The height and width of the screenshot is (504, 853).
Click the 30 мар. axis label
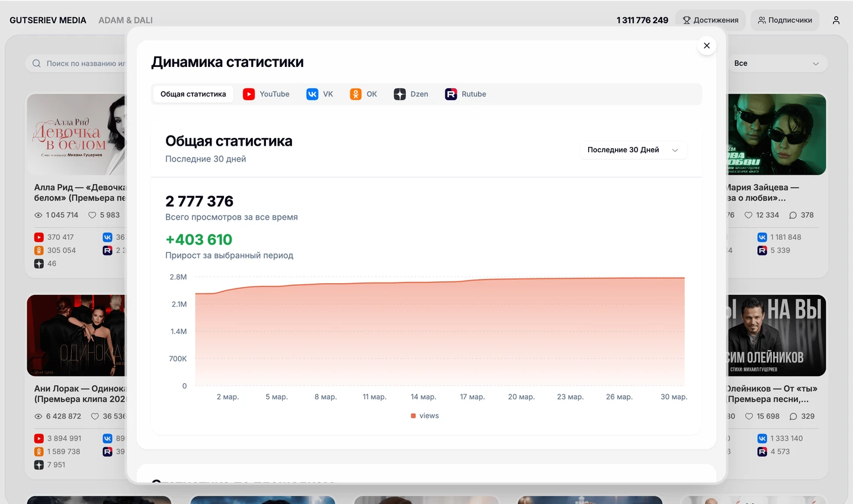(674, 397)
